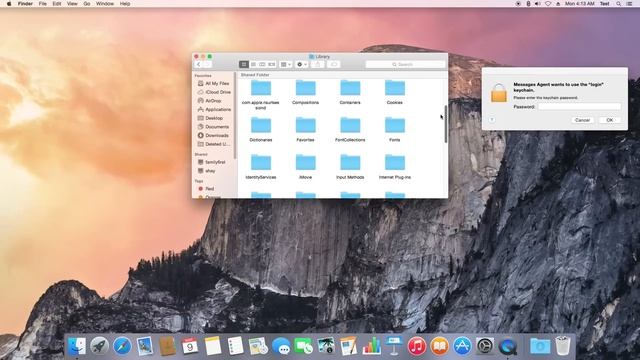640x360 pixels.
Task: Open the Apple menu
Action: [x=9, y=4]
